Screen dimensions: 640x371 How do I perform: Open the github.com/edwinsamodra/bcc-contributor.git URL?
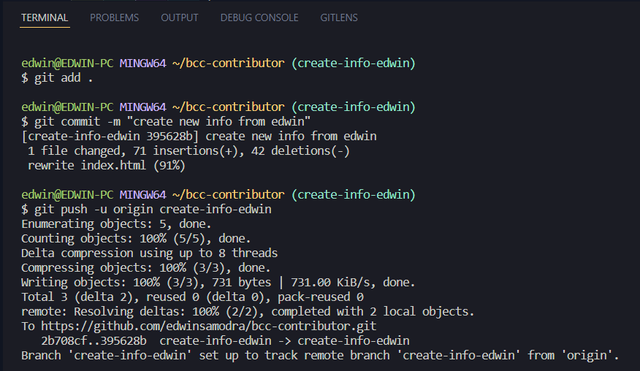pos(209,327)
